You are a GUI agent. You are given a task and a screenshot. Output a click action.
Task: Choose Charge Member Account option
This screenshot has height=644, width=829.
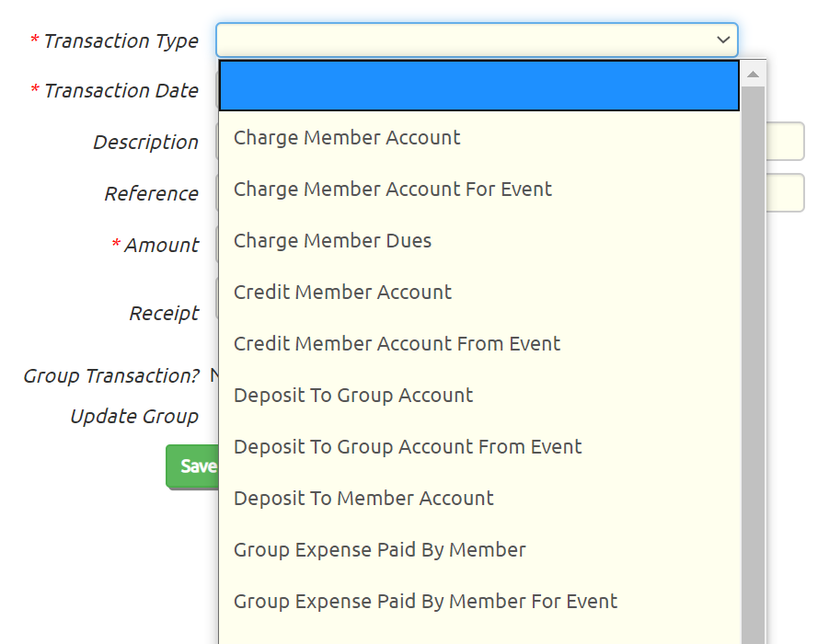tap(479, 137)
